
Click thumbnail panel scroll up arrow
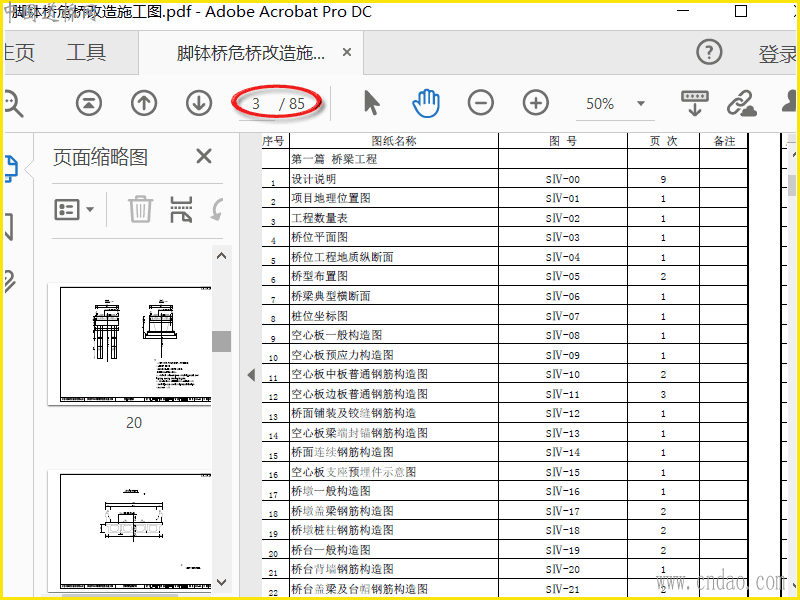coord(221,256)
